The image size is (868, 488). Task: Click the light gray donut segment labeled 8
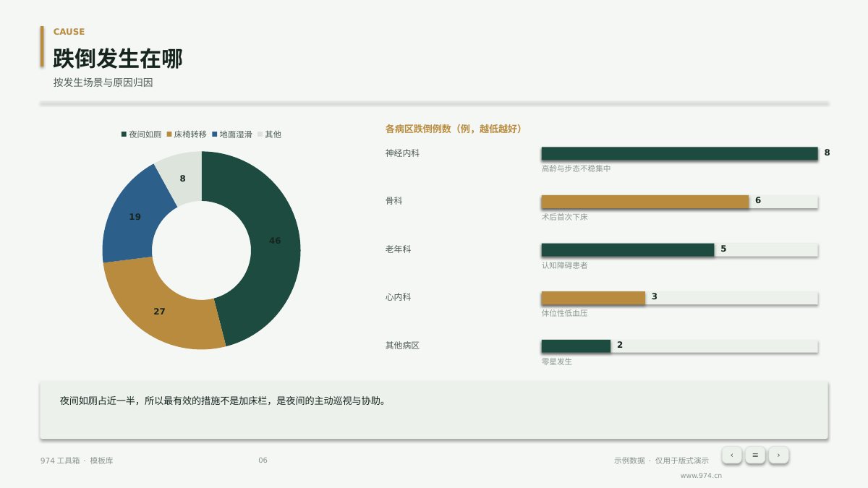(x=182, y=178)
